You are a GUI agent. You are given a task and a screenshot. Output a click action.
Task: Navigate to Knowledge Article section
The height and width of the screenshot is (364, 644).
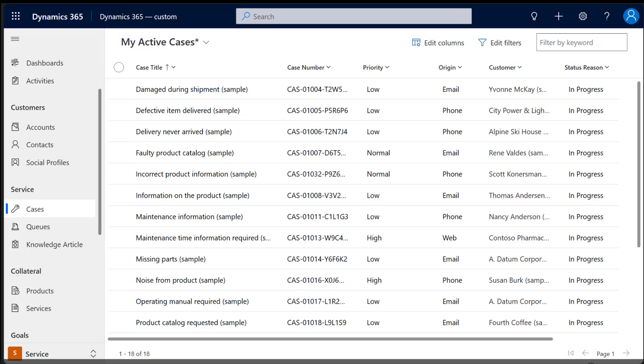[x=54, y=244]
